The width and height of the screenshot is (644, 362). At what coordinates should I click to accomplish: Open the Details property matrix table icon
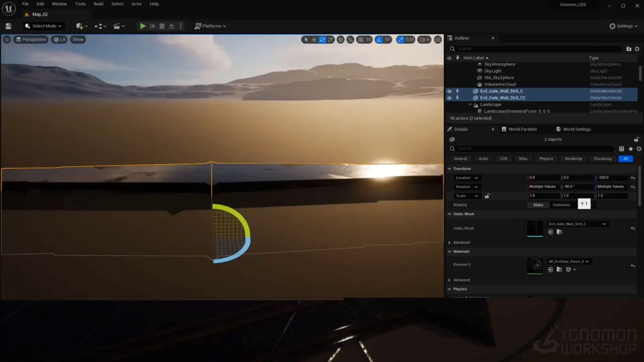622,149
